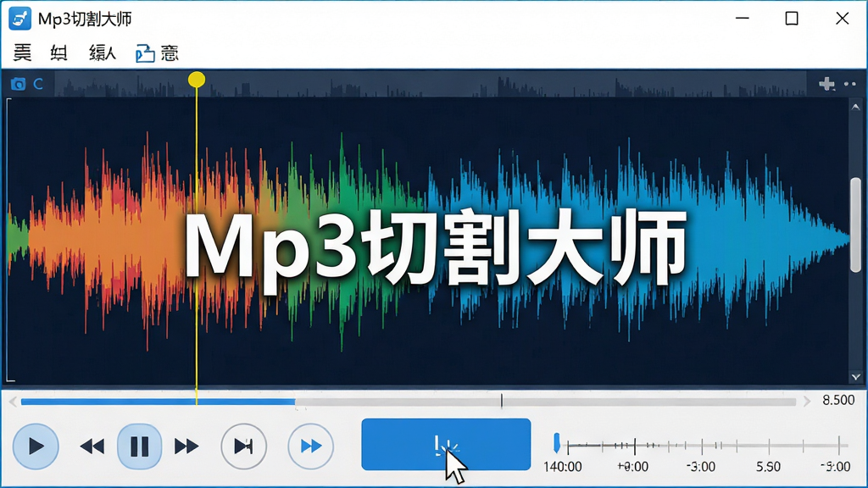This screenshot has width=868, height=488.
Task: Click the left arrow of the progress bar
Action: pyautogui.click(x=13, y=401)
